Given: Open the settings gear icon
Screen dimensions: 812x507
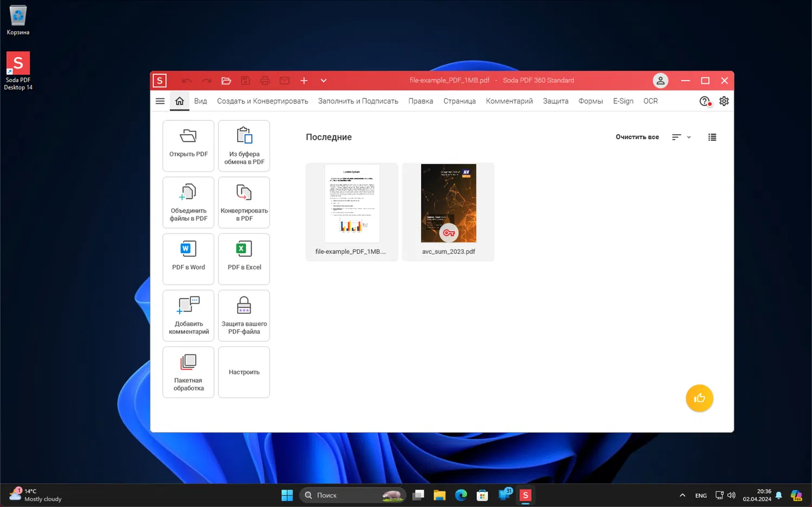Looking at the screenshot, I should coord(724,101).
